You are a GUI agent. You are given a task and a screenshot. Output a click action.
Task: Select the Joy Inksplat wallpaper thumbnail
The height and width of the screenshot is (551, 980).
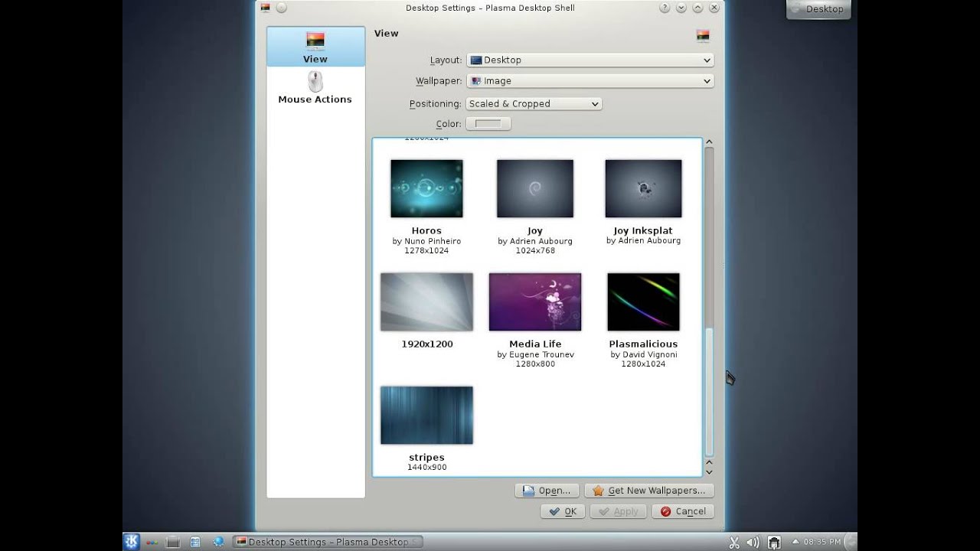pyautogui.click(x=643, y=188)
